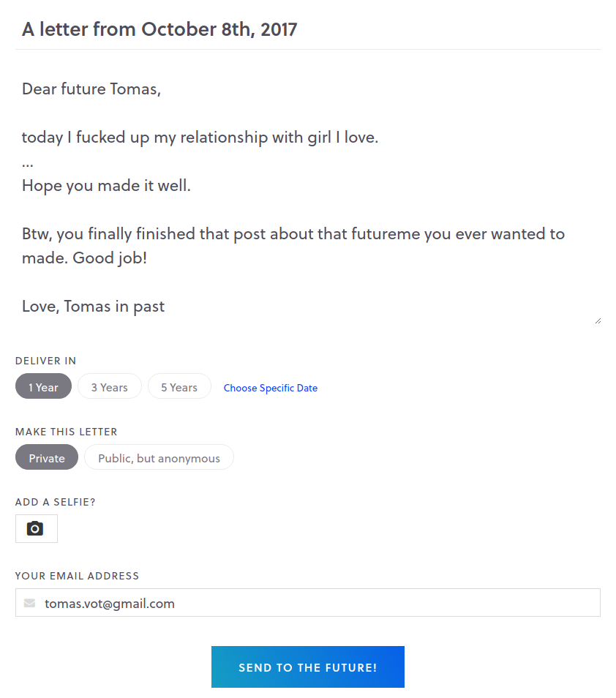The height and width of the screenshot is (698, 616).
Task: Click the envelope icon in the email field
Action: coord(29,603)
